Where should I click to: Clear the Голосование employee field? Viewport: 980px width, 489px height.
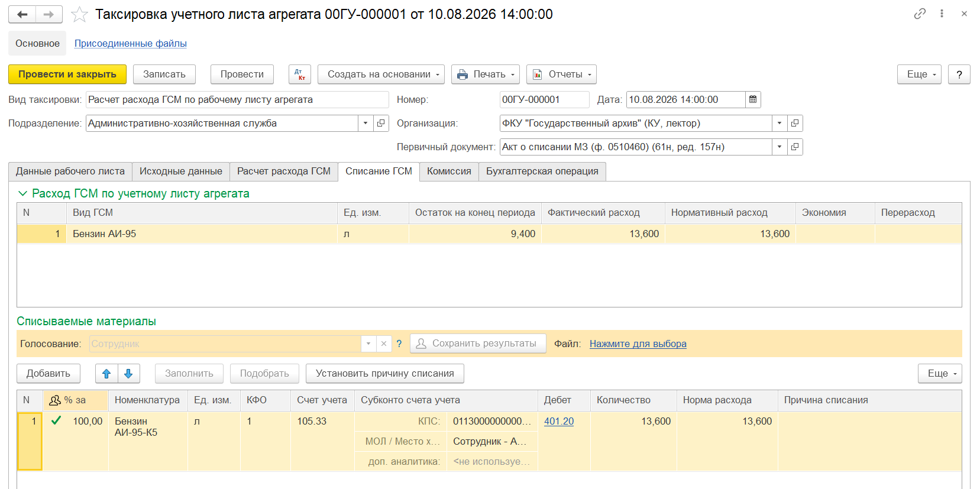(x=384, y=344)
